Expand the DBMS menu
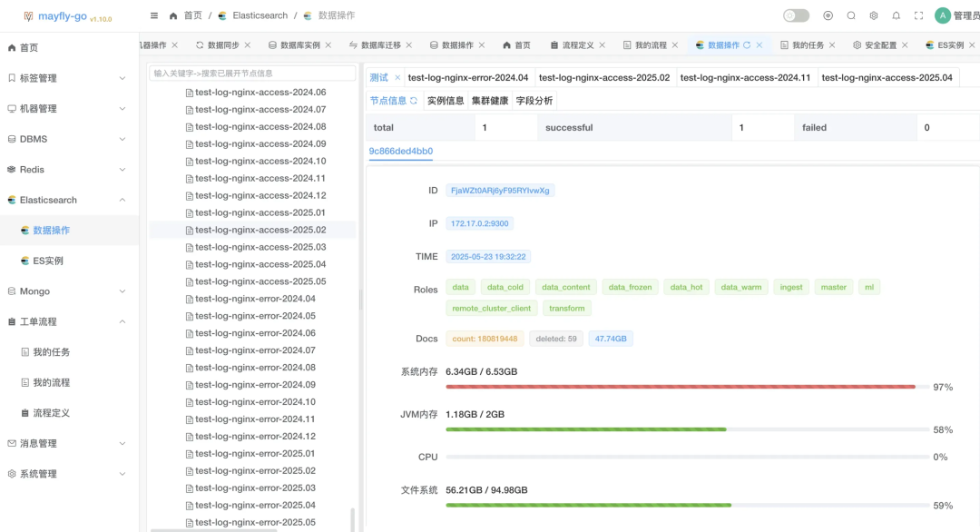This screenshot has width=980, height=532. [69, 139]
